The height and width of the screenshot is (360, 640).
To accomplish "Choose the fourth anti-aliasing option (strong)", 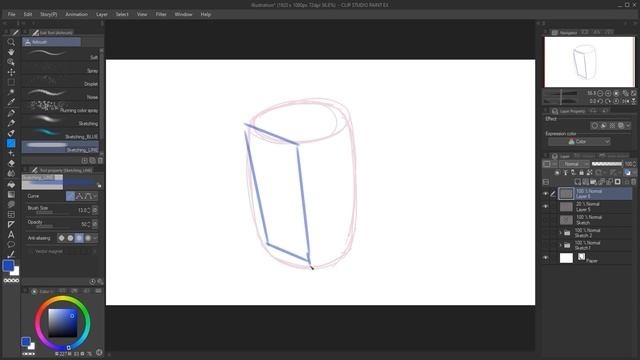I will (88, 238).
